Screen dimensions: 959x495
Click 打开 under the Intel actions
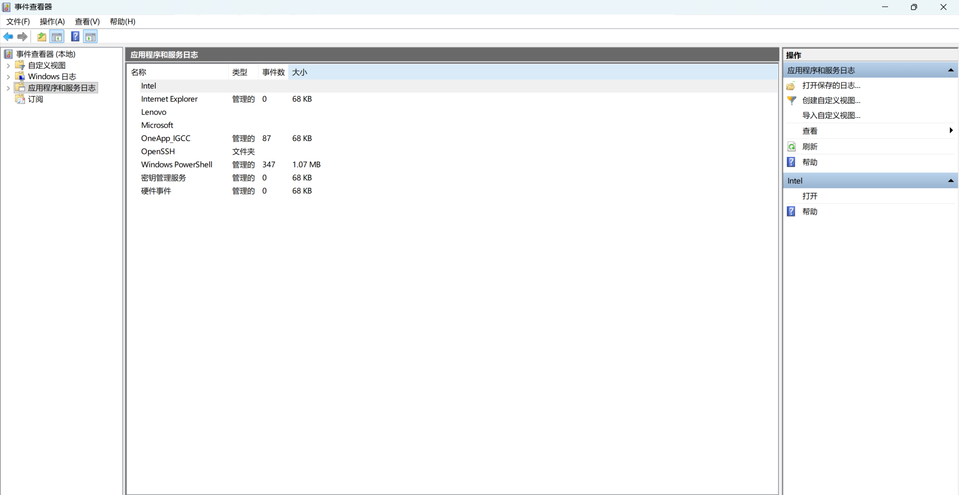tap(810, 196)
